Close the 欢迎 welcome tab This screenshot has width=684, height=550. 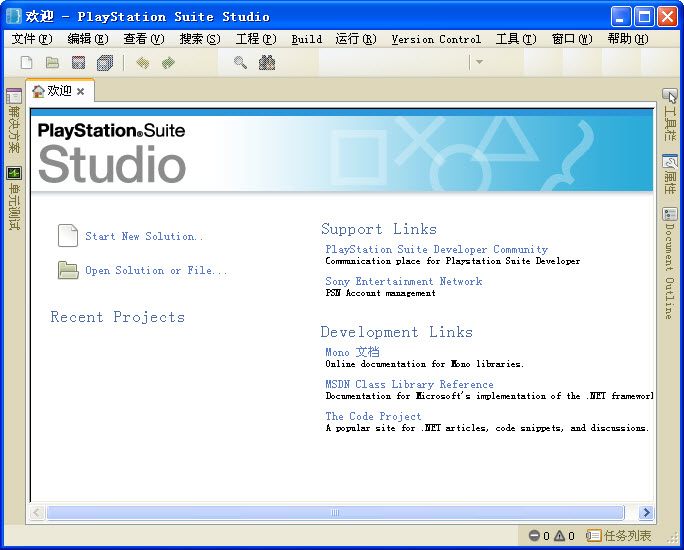[x=81, y=92]
